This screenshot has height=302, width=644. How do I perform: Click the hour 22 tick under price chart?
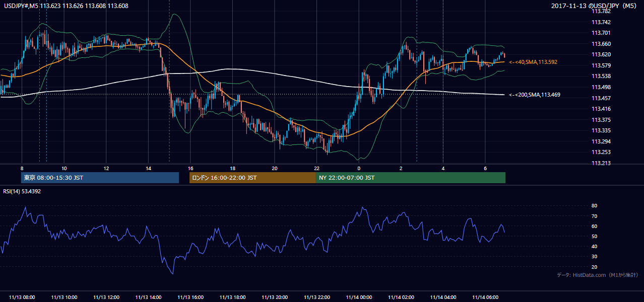316,168
